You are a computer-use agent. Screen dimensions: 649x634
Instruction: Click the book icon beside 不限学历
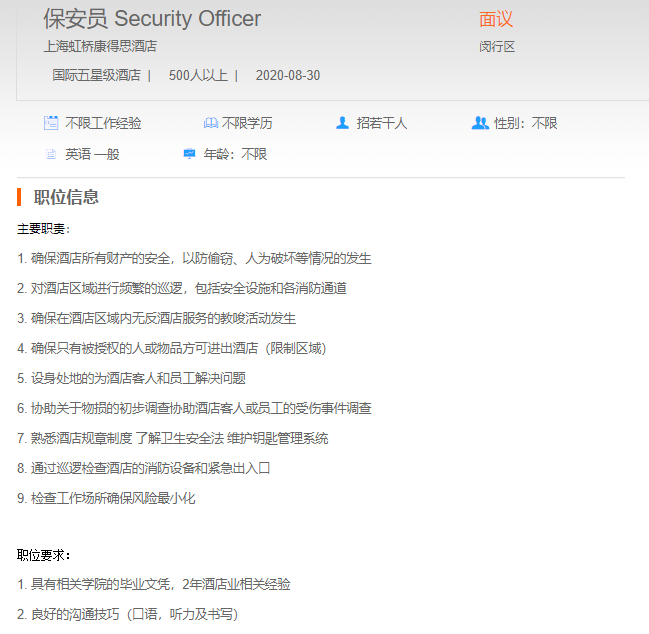210,123
